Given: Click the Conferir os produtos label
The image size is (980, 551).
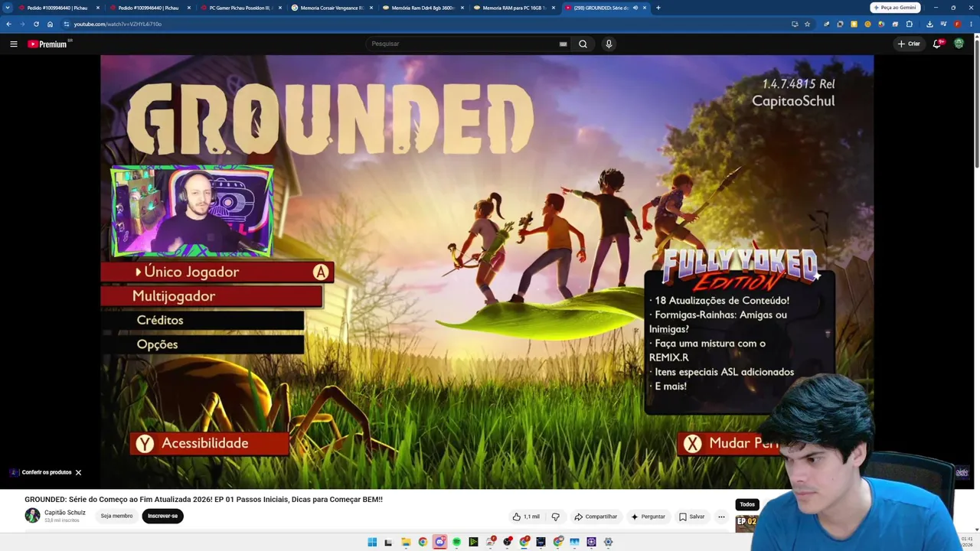Looking at the screenshot, I should pyautogui.click(x=47, y=472).
